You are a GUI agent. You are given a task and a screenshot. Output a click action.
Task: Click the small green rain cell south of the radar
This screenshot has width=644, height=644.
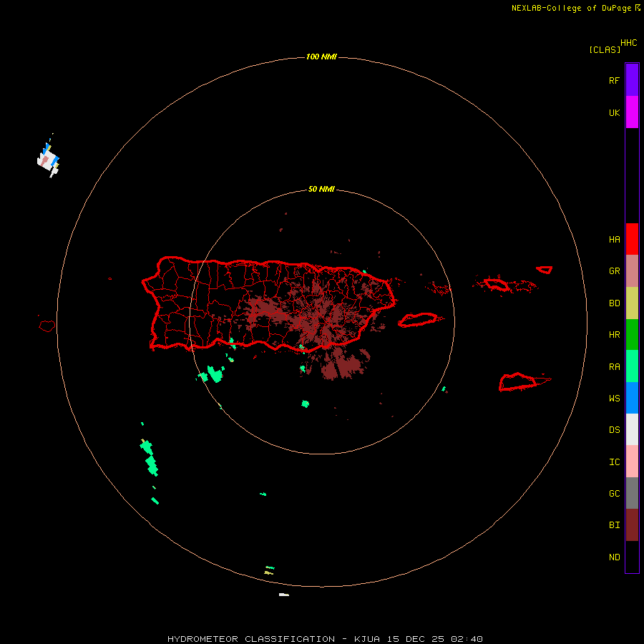[305, 404]
